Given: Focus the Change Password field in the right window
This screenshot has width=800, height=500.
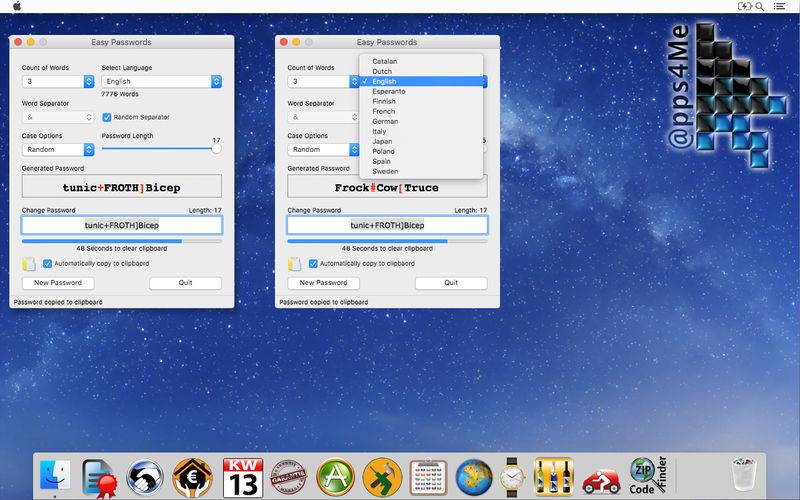Looking at the screenshot, I should pos(387,225).
